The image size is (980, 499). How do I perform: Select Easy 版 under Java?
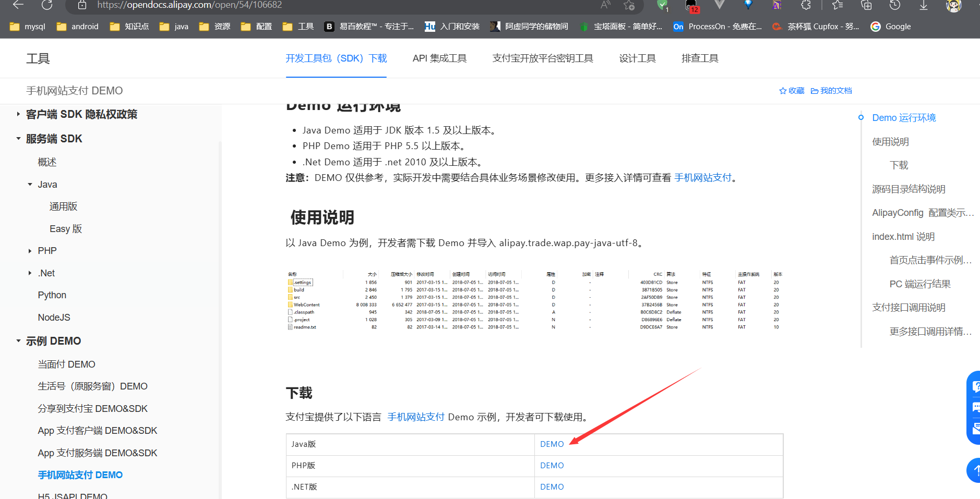coord(66,229)
